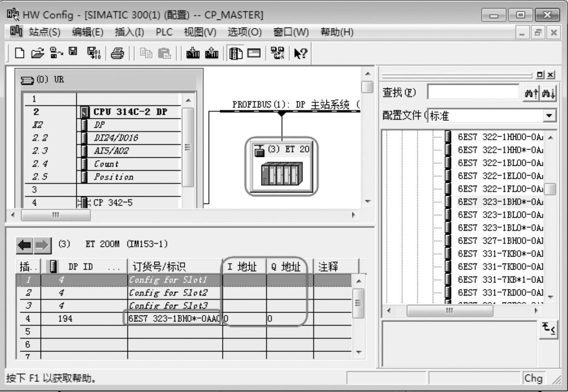Click the Copy toolbar icon
The height and width of the screenshot is (392, 568).
[146, 53]
